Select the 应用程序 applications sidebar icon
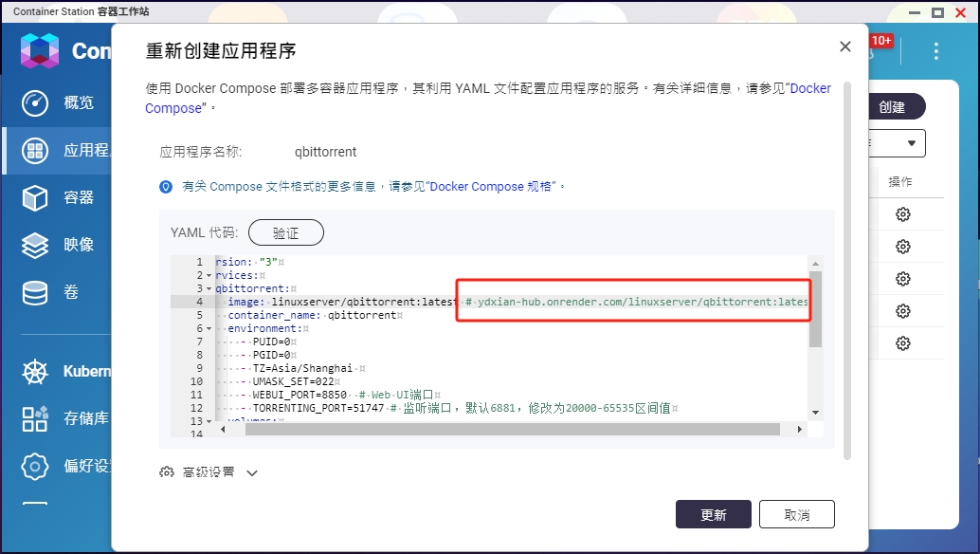 click(35, 151)
